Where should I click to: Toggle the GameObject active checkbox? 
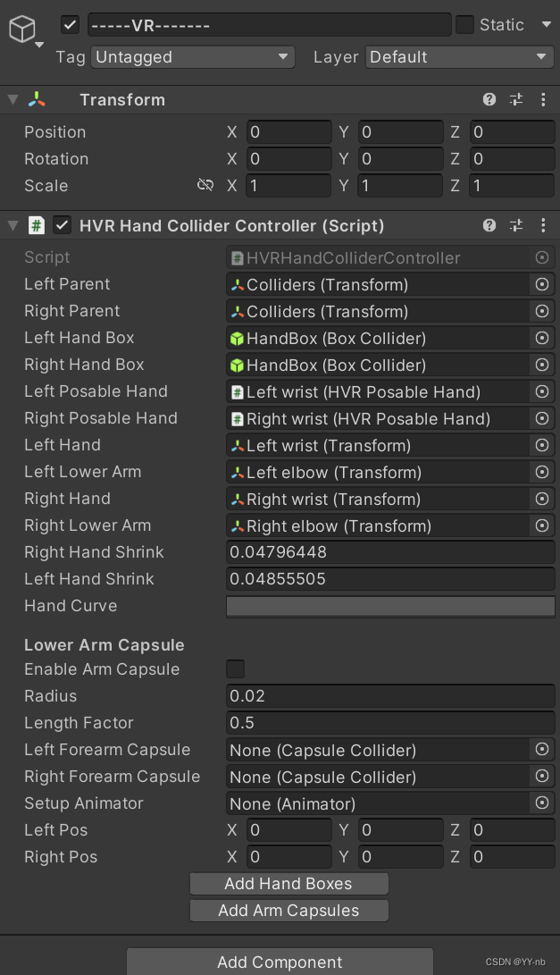point(68,25)
